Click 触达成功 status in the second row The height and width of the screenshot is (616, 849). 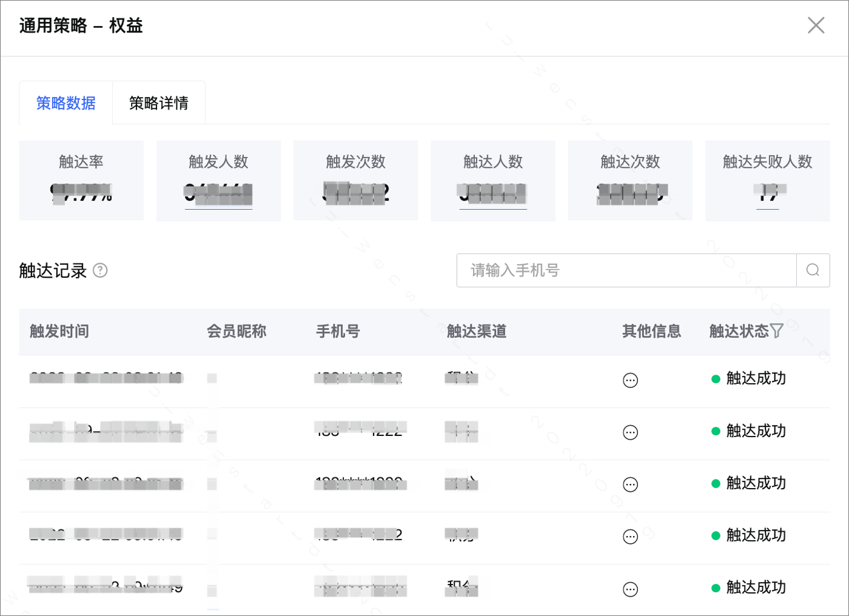click(749, 431)
